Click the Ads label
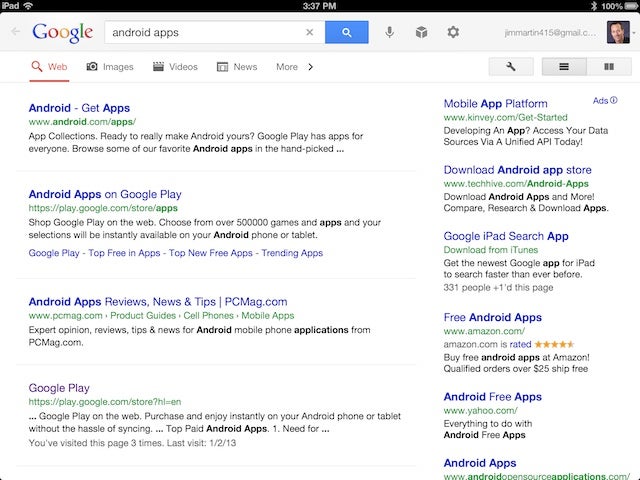 600,100
